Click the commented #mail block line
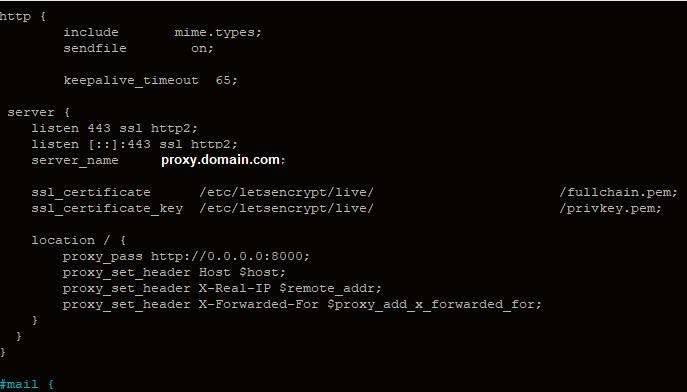Viewport: 687px width, 392px height. click(x=27, y=385)
